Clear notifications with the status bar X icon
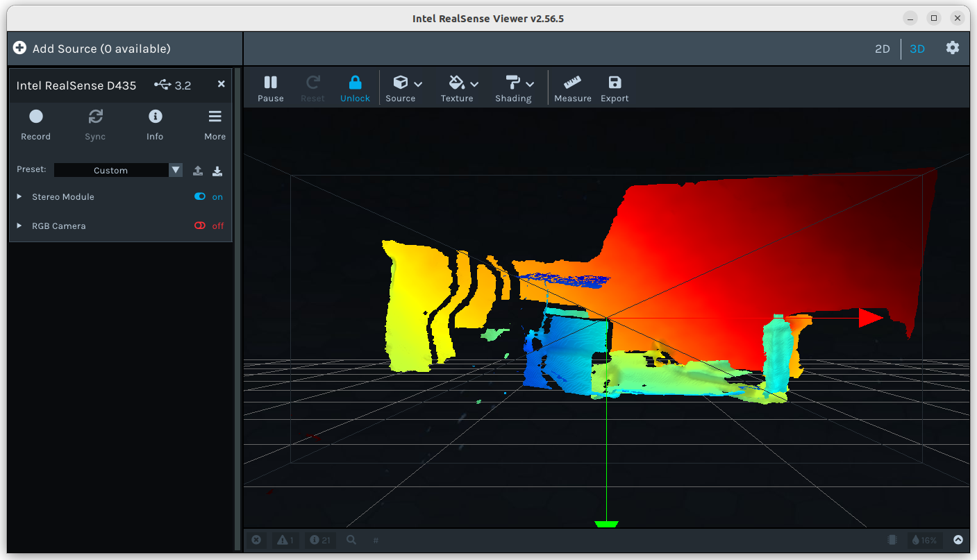The image size is (977, 560). point(256,540)
